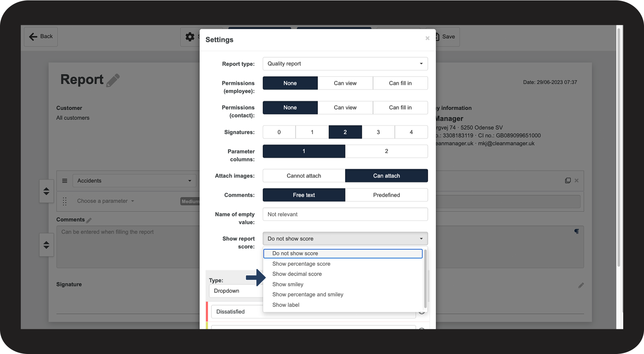Viewport: 644px width, 354px height.
Task: Click the settings gear icon in the toolbar
Action: point(190,37)
